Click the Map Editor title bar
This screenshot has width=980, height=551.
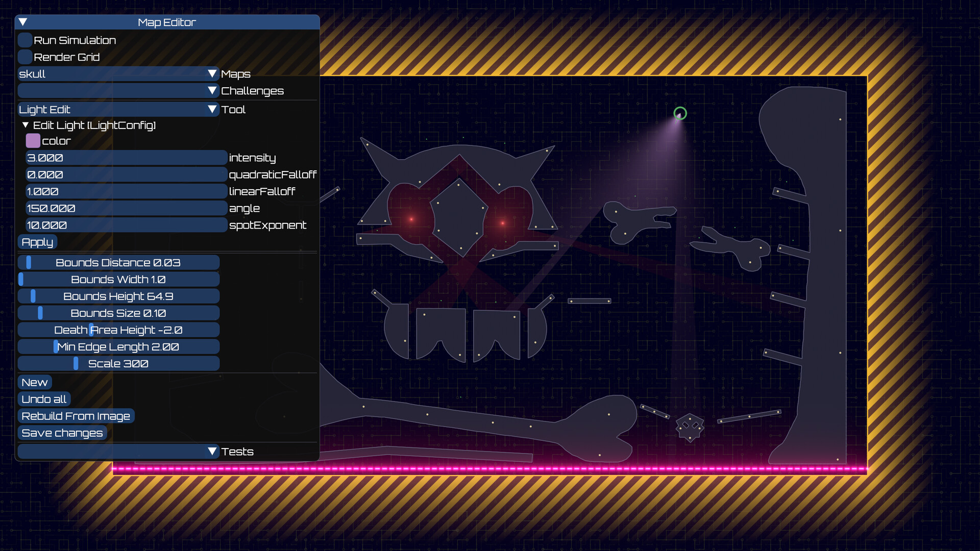pos(167,22)
